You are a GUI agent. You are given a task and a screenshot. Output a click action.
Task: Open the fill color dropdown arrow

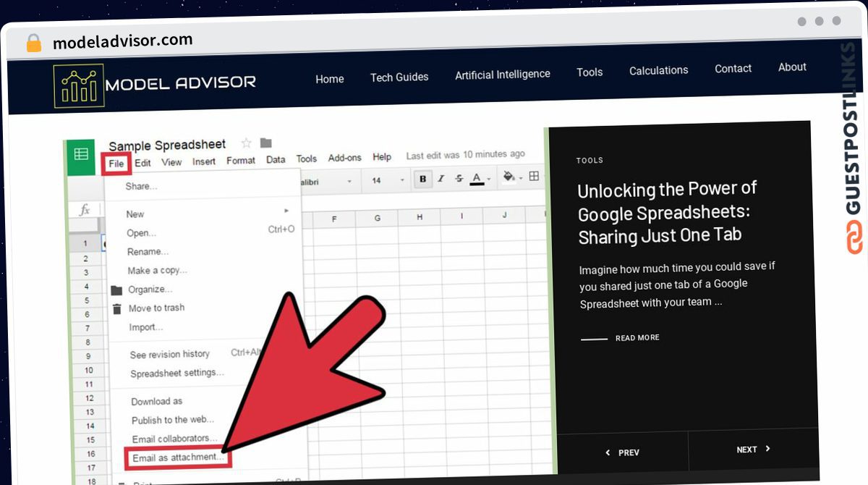point(520,177)
